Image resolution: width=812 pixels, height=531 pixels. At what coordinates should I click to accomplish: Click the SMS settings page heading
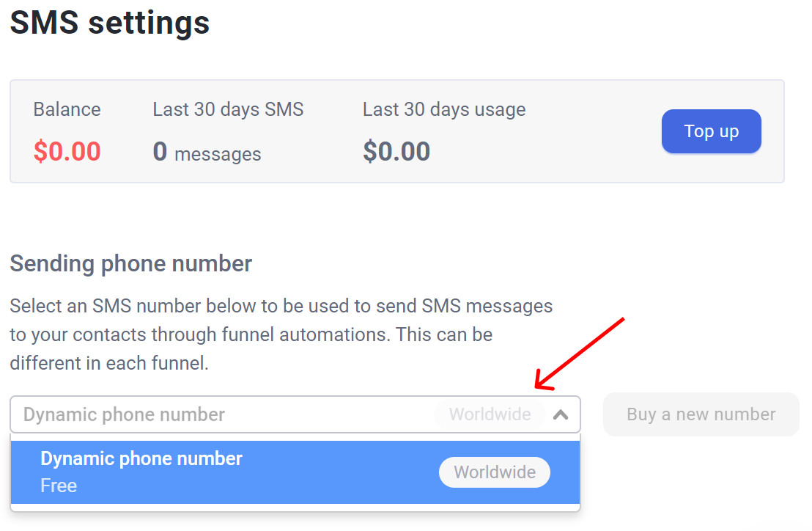[x=110, y=23]
